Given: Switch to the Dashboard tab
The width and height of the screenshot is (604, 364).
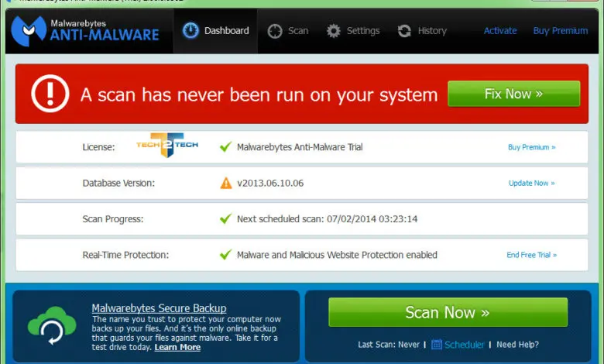Looking at the screenshot, I should [x=216, y=31].
